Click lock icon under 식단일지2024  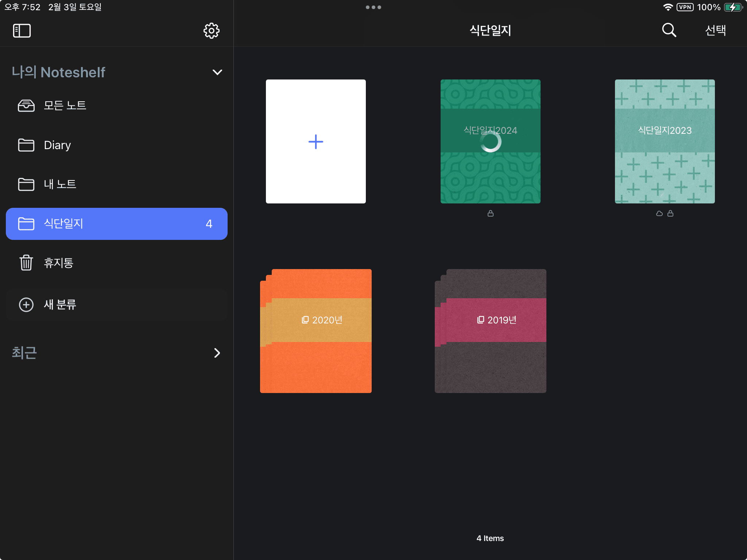point(490,213)
